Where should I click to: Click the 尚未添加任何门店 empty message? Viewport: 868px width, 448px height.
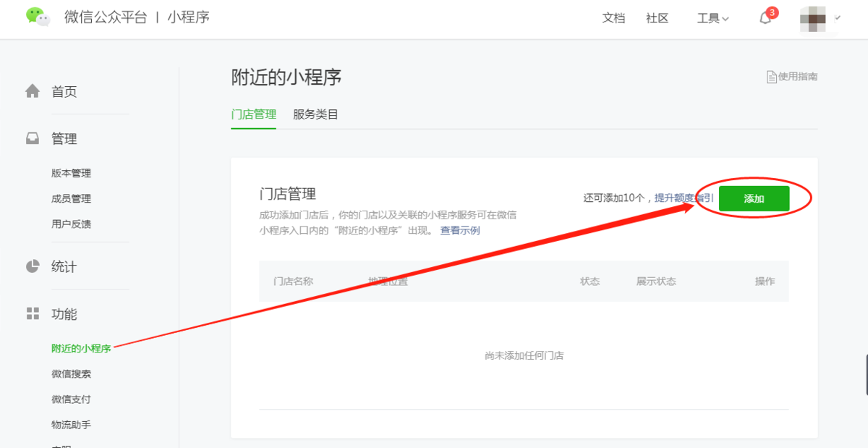pyautogui.click(x=524, y=355)
